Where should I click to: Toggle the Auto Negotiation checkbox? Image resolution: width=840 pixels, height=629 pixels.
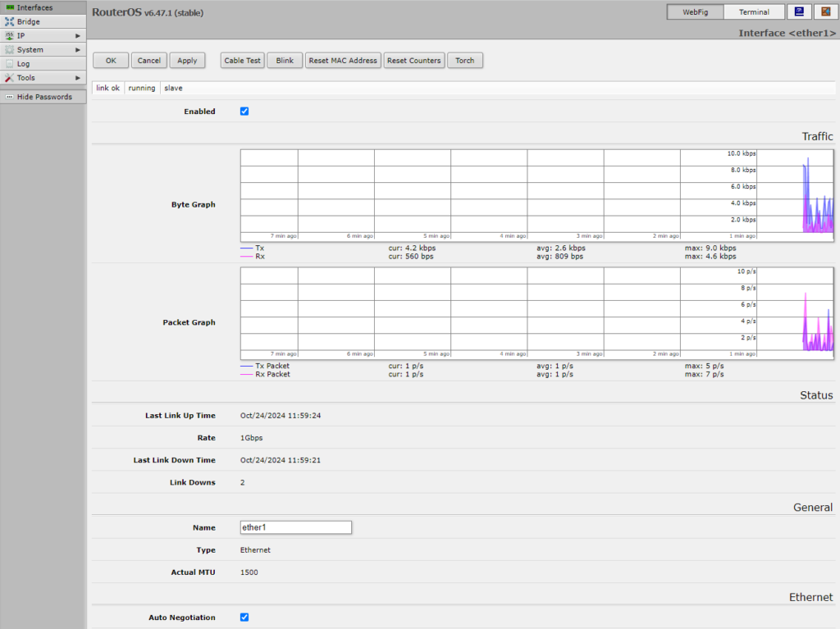coord(244,618)
